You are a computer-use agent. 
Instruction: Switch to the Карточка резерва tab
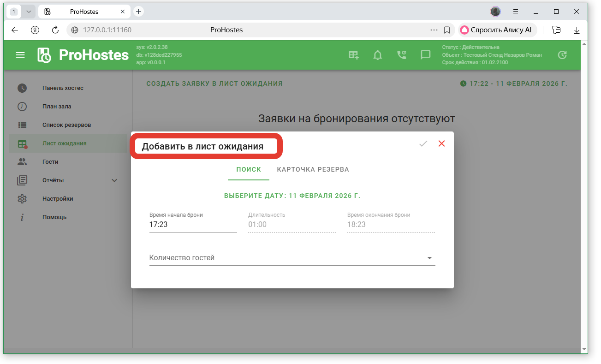pyautogui.click(x=313, y=169)
